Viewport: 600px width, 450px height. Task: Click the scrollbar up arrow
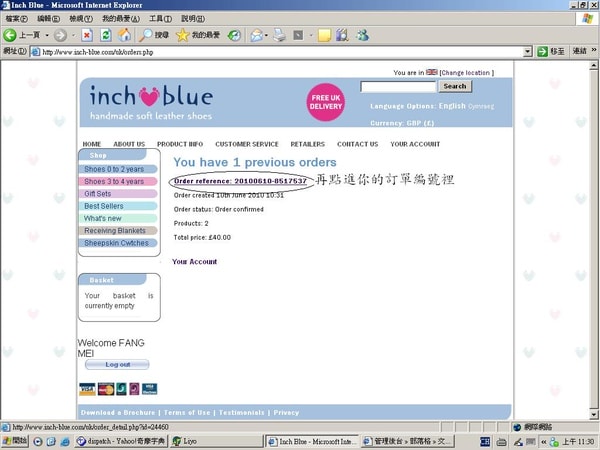coord(593,66)
